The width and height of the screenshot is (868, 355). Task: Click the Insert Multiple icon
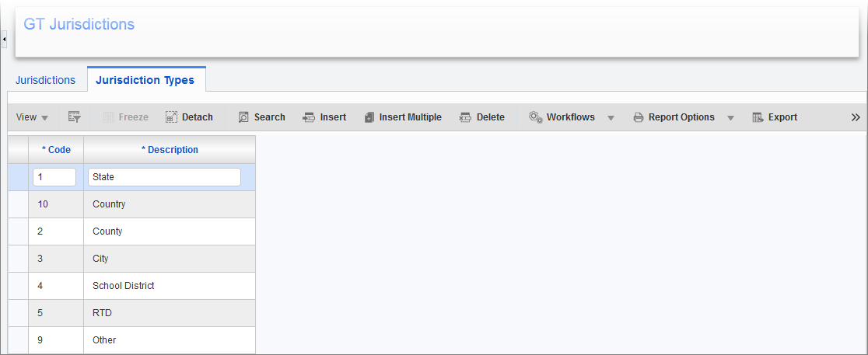coord(369,117)
